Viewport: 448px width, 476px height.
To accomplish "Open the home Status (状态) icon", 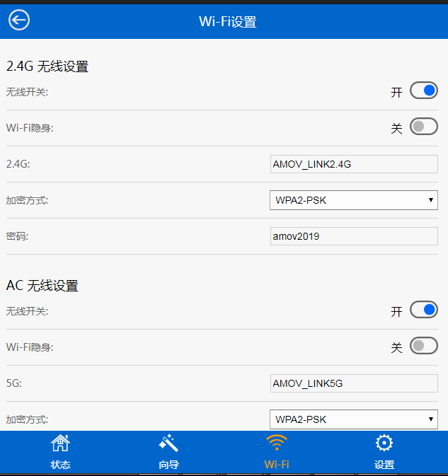I will [60, 443].
